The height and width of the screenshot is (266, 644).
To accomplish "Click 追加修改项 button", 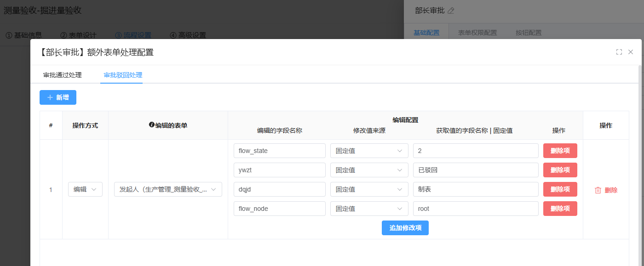I will (405, 228).
